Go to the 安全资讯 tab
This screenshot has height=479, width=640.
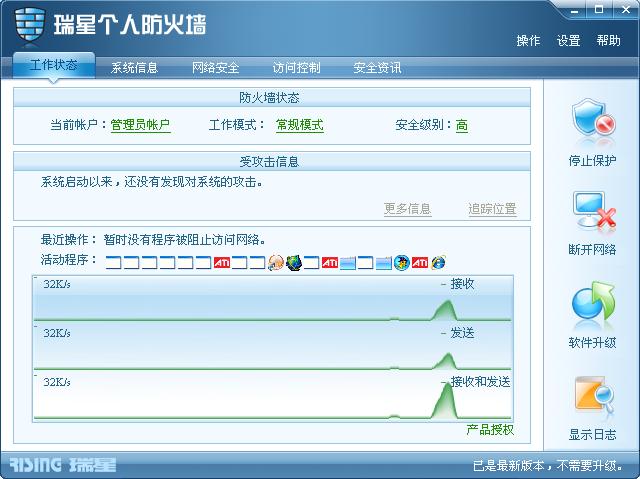pos(377,67)
